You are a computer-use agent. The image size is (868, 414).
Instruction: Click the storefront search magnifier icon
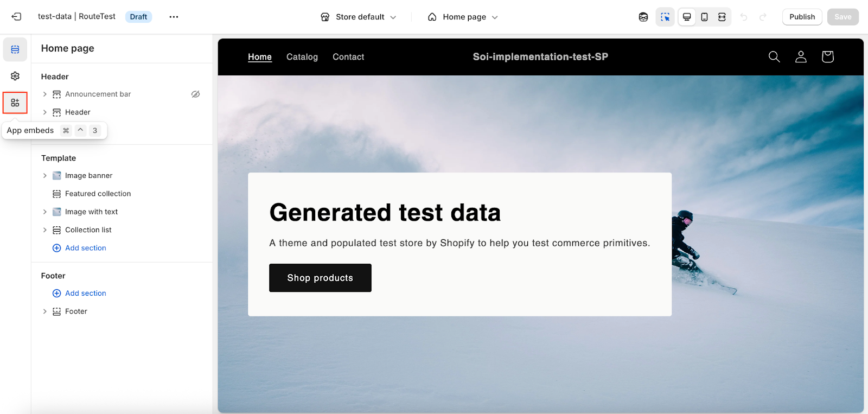pos(774,57)
